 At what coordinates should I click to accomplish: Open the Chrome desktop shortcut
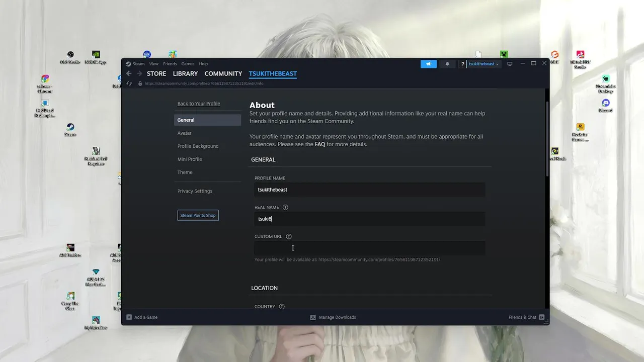click(x=45, y=84)
